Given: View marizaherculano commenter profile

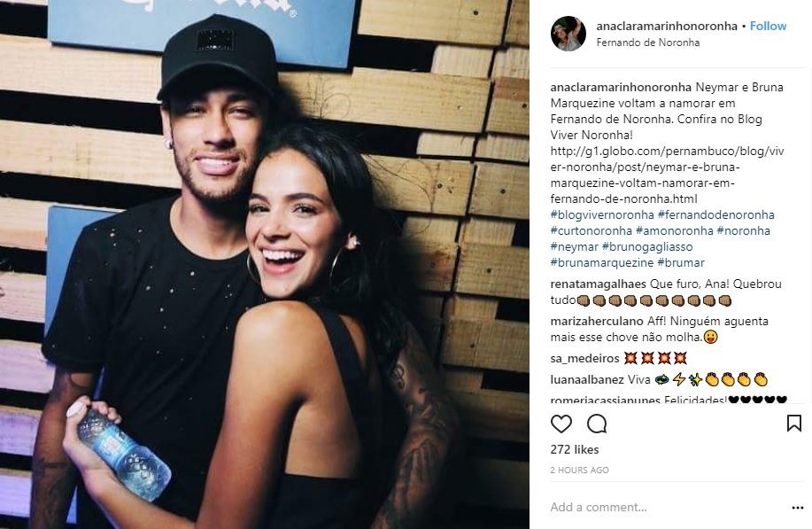Looking at the screenshot, I should pos(597,322).
